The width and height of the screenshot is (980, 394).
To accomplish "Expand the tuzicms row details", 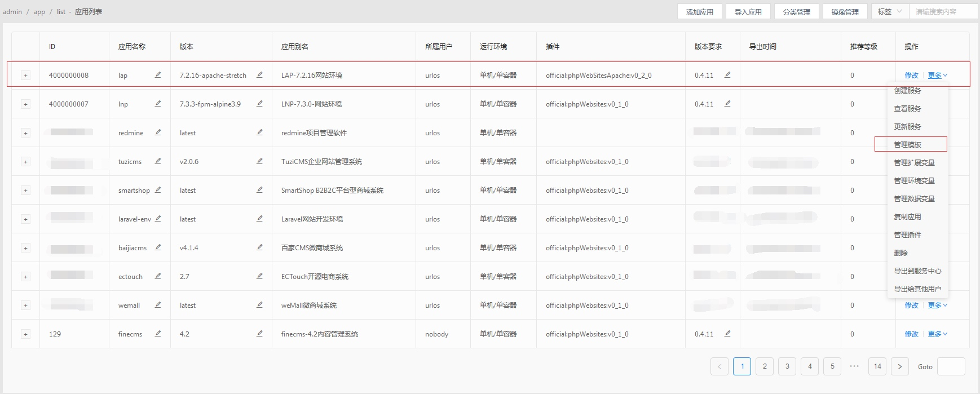I will tap(25, 162).
